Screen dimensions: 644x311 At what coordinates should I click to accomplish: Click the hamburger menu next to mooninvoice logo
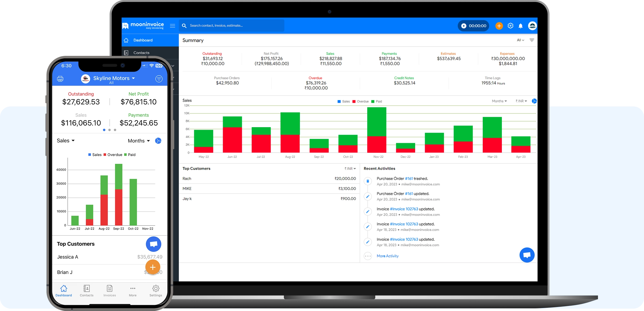tap(172, 26)
